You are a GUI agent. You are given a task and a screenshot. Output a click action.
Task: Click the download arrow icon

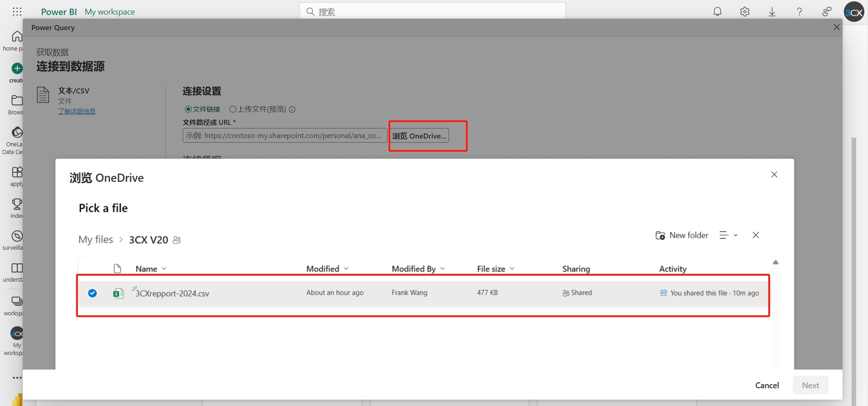(x=772, y=12)
